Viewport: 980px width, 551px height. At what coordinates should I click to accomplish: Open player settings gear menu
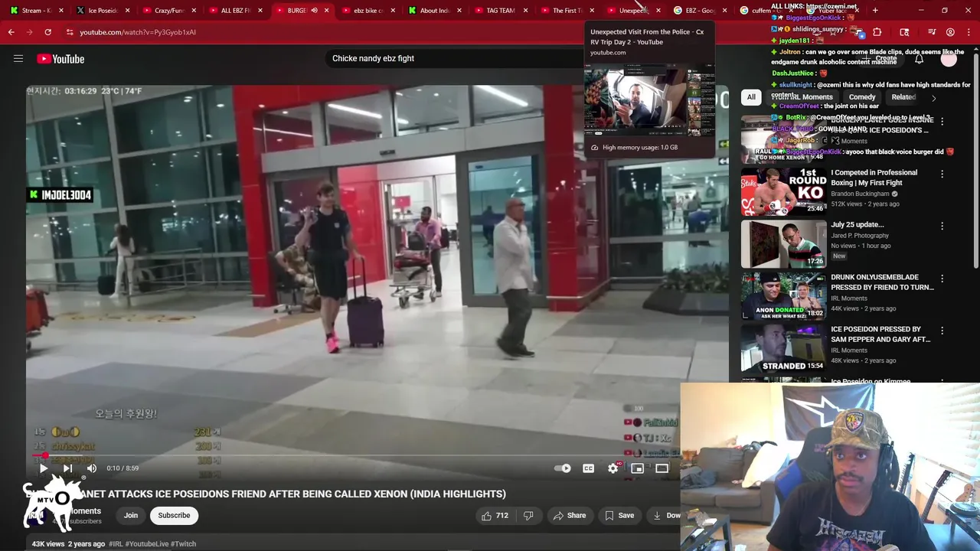pos(613,468)
